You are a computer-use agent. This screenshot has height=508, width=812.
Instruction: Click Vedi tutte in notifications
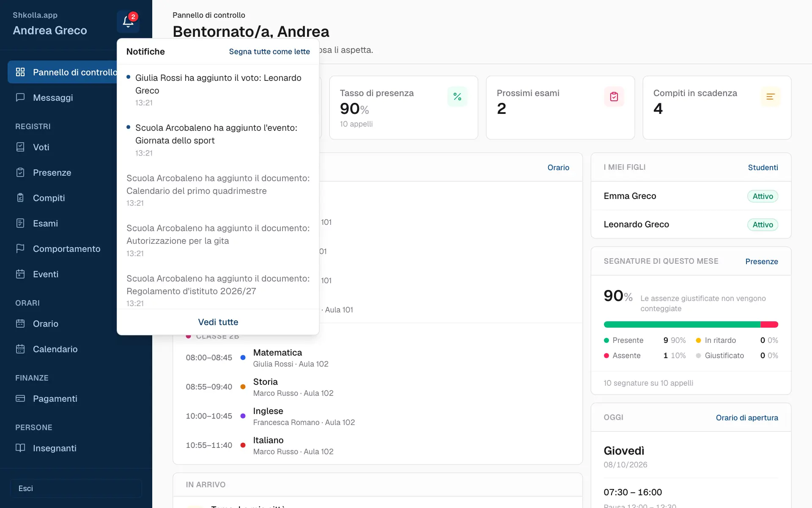(218, 322)
